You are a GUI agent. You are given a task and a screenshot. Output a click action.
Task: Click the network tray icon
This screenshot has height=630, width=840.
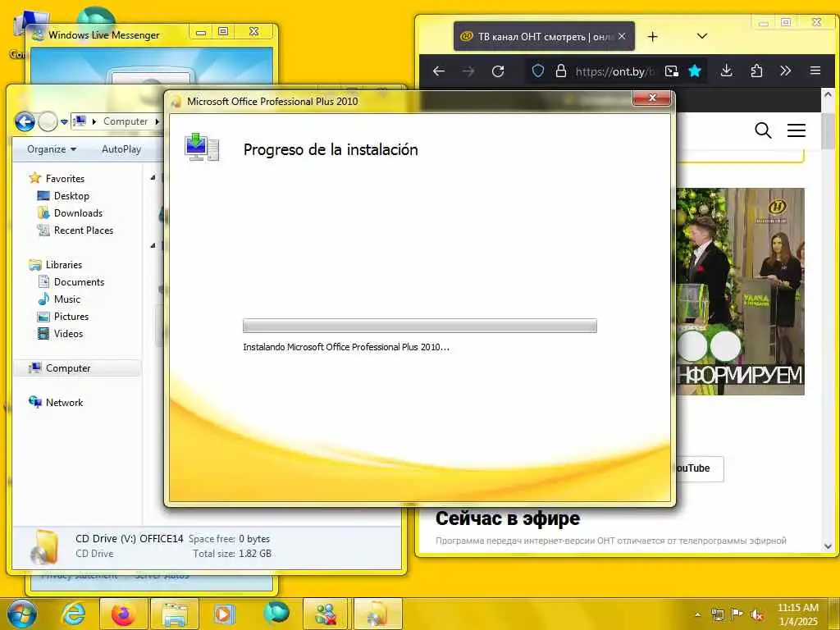pos(717,614)
